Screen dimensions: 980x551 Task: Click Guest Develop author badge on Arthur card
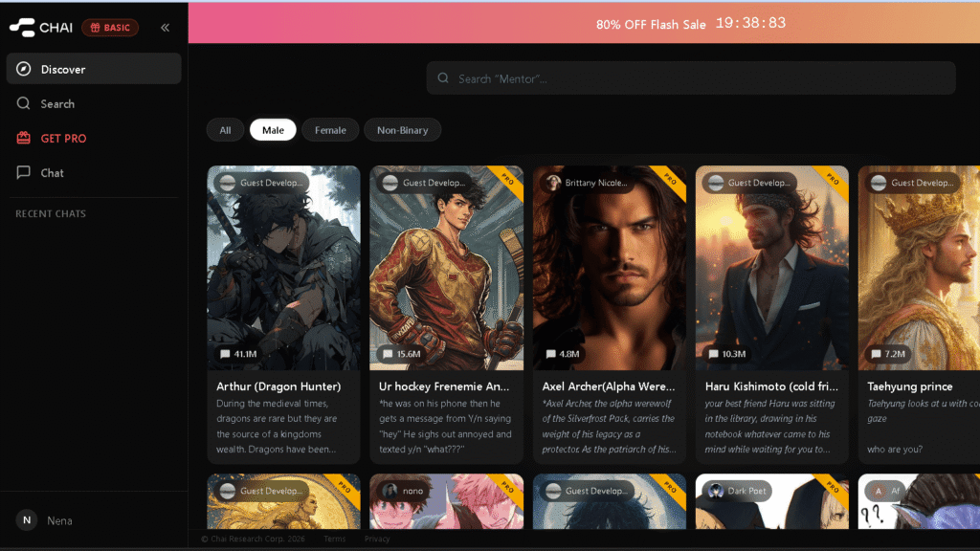point(261,183)
